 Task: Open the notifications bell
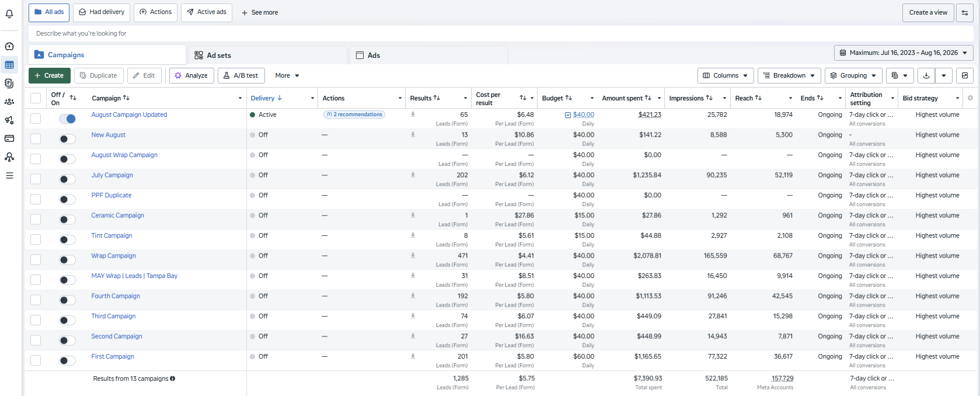[9, 13]
